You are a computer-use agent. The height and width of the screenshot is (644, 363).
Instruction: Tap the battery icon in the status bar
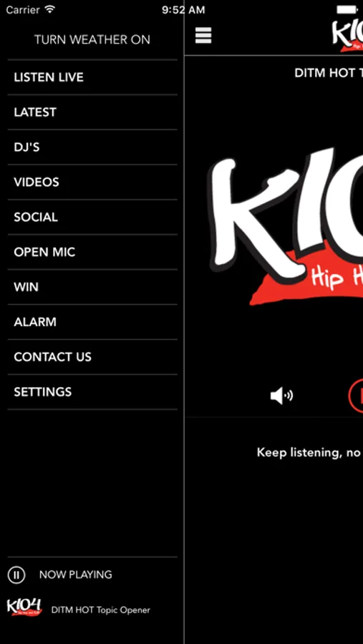(348, 9)
